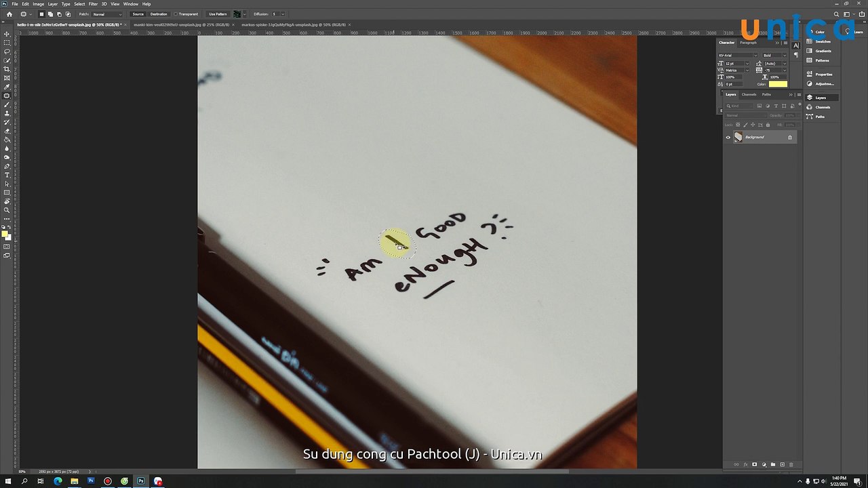The width and height of the screenshot is (868, 488).
Task: Select the Add to selection mode button
Action: 50,14
